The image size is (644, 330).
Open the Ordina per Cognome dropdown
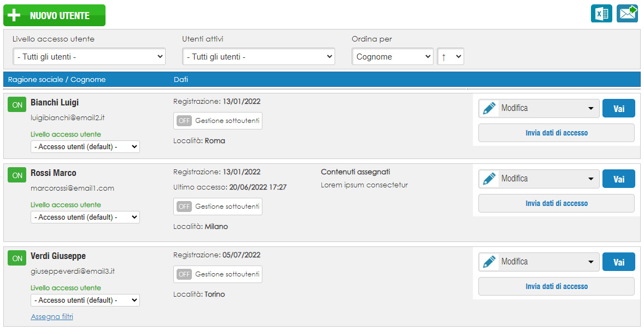[x=393, y=57]
